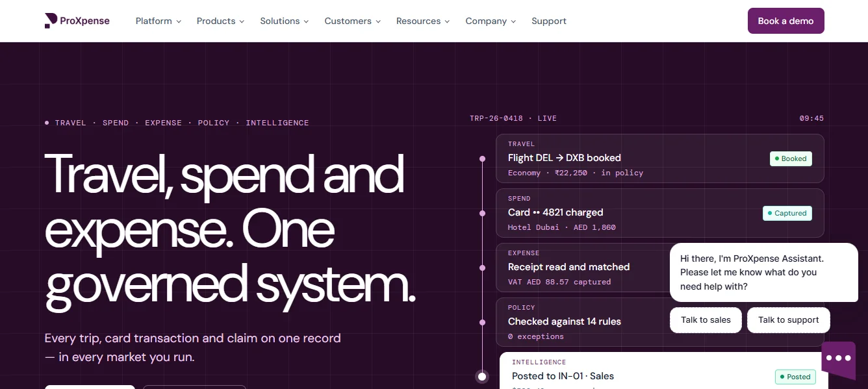Click the hero headline Travel, spend and expense
The image size is (868, 389).
[230, 231]
